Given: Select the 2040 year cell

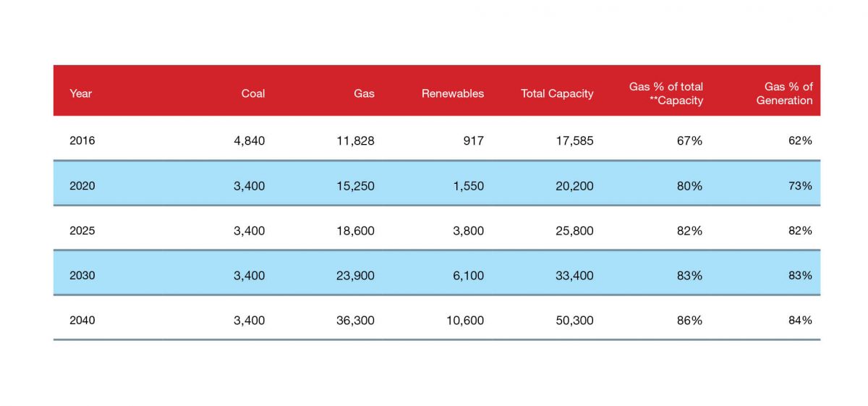Looking at the screenshot, I should point(82,321).
